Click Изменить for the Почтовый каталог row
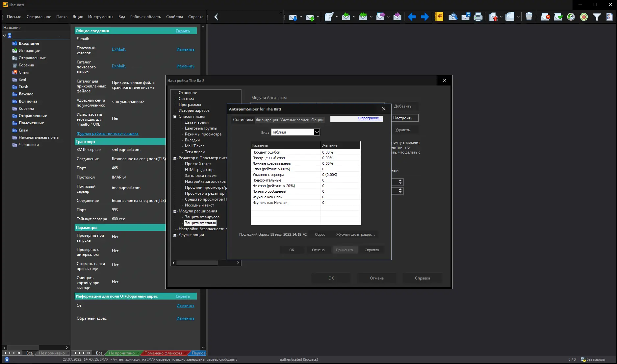The image size is (617, 364). point(186,49)
